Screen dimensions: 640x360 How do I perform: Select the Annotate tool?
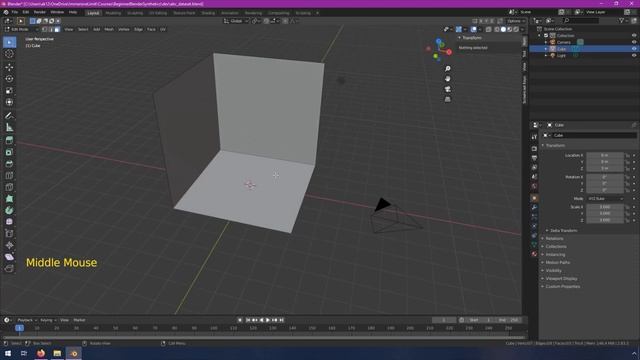coord(9,116)
